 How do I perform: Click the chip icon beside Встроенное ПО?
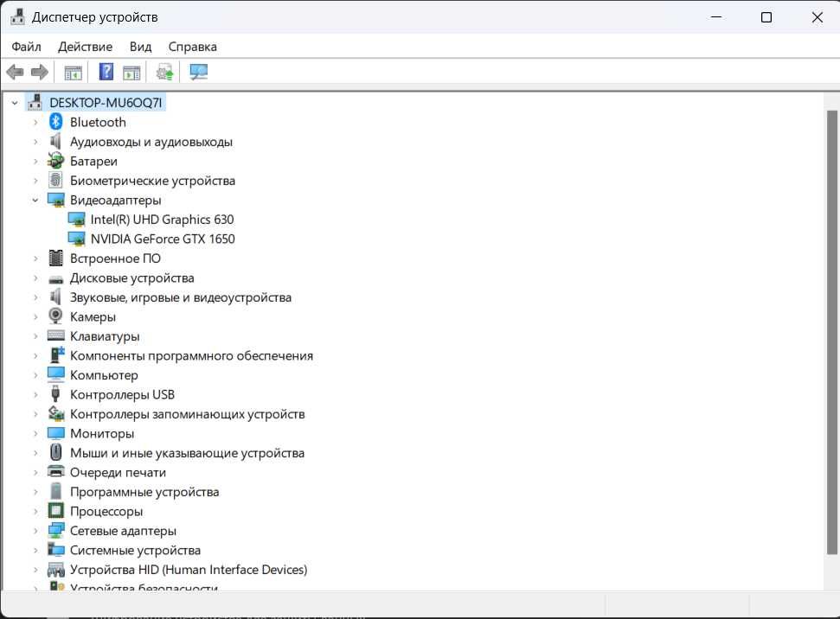pos(55,258)
